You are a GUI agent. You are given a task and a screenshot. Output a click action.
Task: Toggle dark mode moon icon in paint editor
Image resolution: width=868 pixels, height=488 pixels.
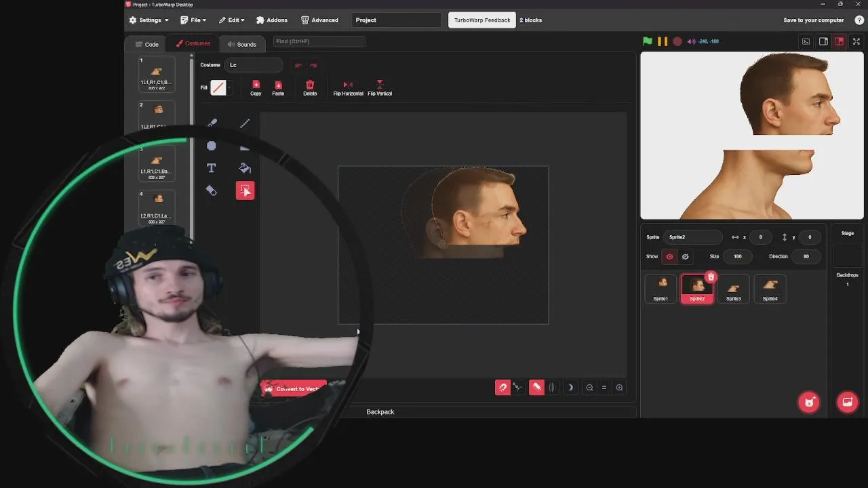coord(570,388)
